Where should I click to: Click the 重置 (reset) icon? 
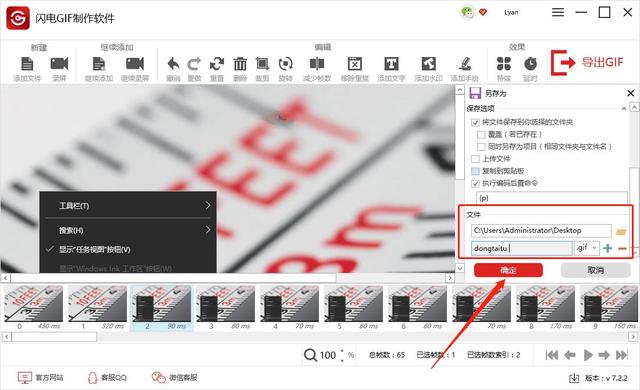pyautogui.click(x=217, y=64)
